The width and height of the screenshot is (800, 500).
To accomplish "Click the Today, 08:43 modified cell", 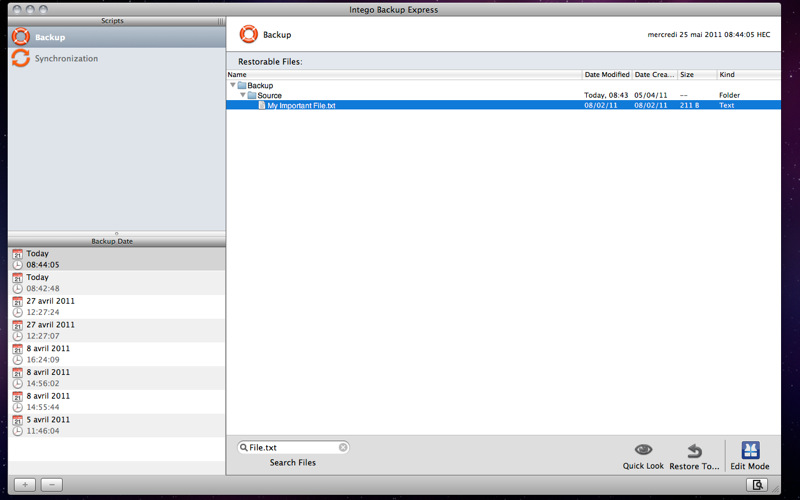I will point(606,95).
